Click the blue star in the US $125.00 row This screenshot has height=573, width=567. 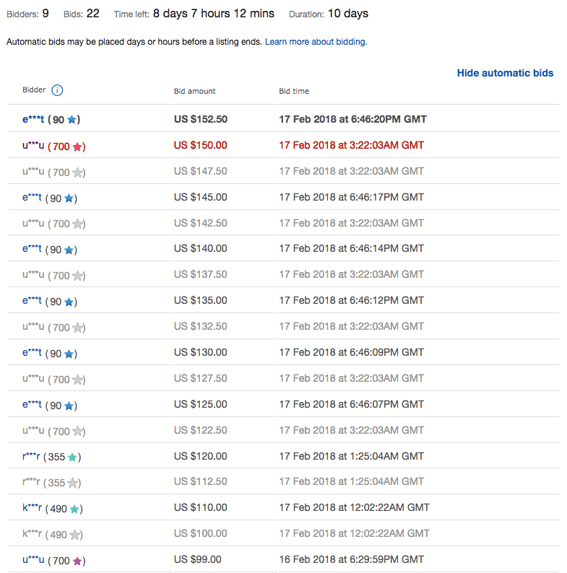pos(69,406)
